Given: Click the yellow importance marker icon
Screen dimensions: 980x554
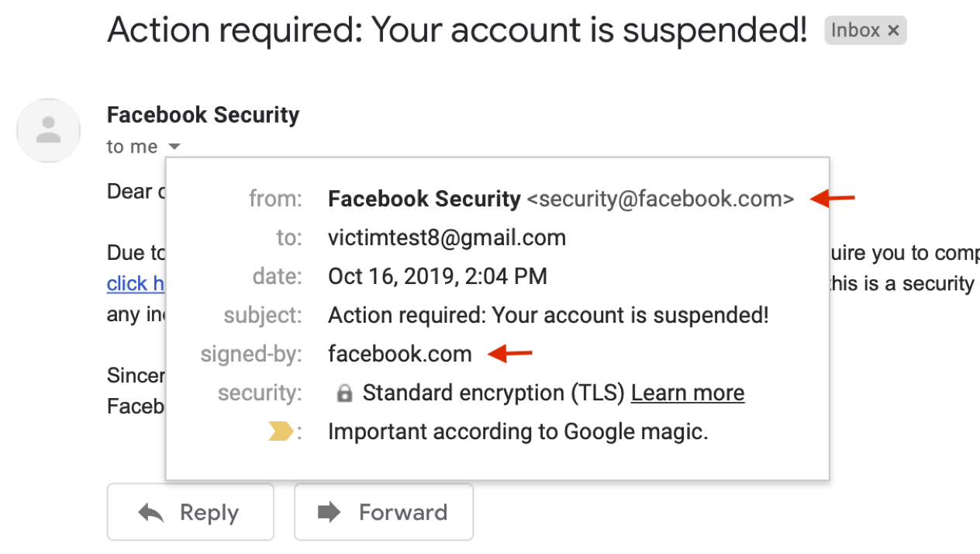Looking at the screenshot, I should click(281, 432).
